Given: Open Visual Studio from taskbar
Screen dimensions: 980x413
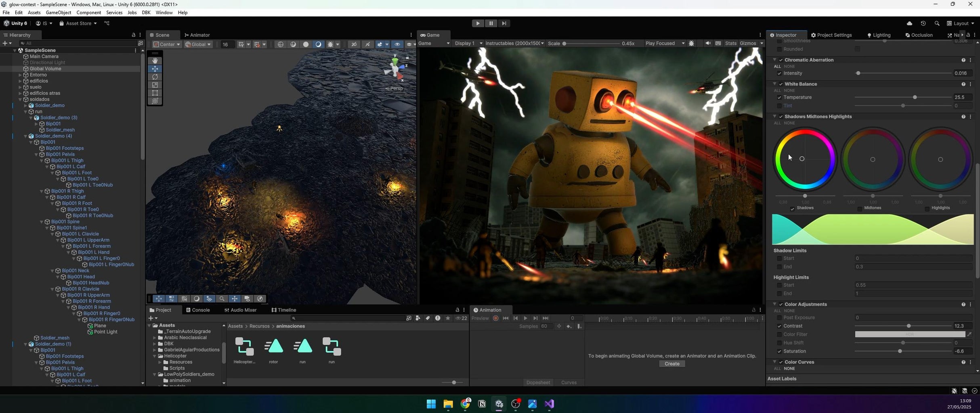Looking at the screenshot, I should [x=549, y=404].
